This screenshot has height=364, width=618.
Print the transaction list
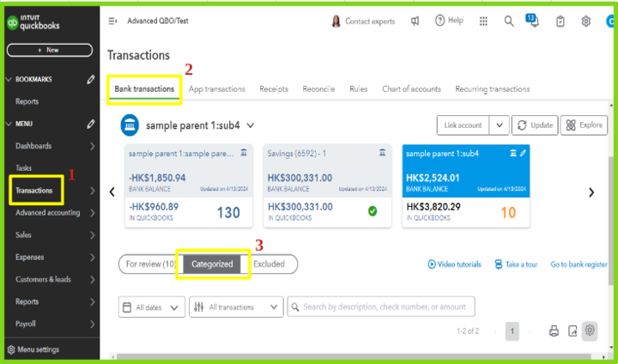554,331
